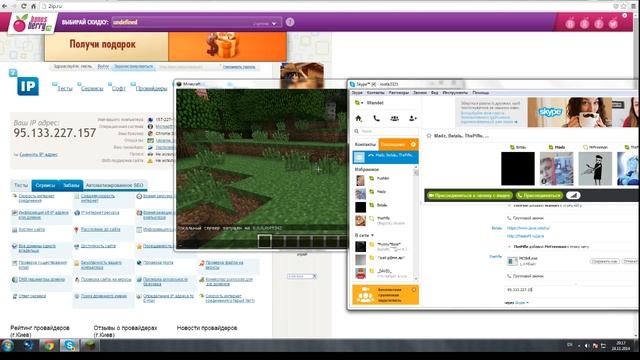Open the 'через Skype' send method dropdown
Image resolution: width=640 pixels, height=360 pixels.
coord(522,303)
